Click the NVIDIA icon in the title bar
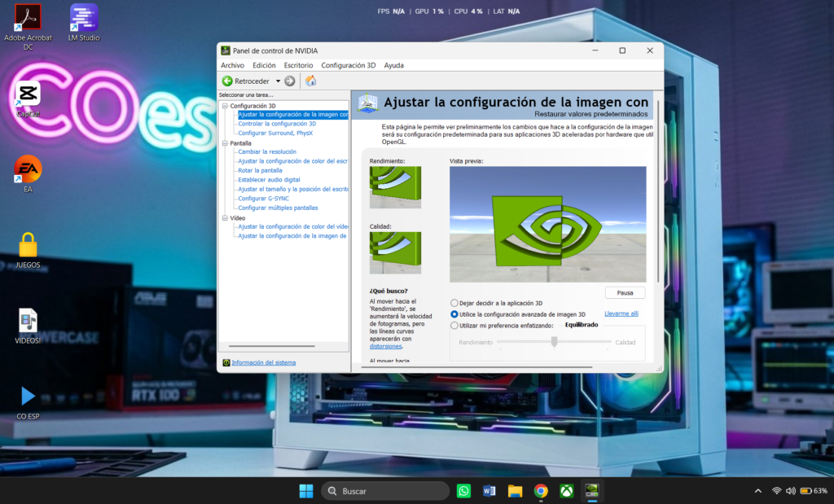Viewport: 834px width, 504px height. click(226, 50)
